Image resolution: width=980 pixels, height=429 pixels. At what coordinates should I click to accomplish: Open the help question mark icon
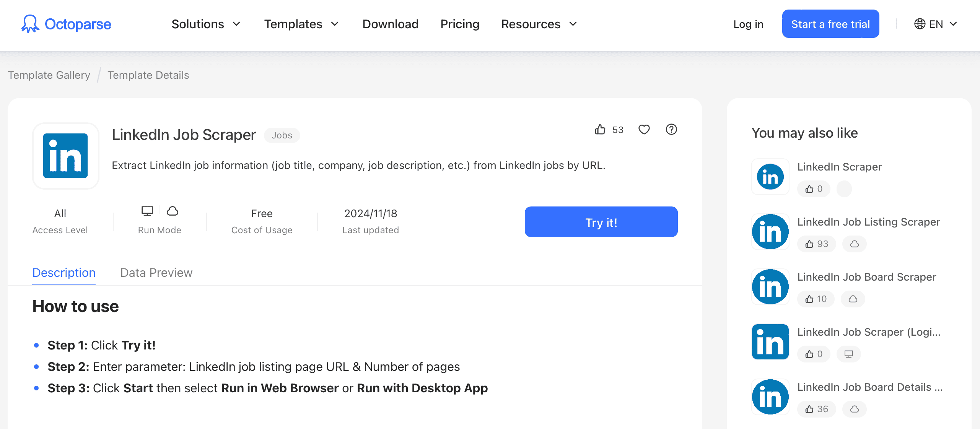click(x=671, y=130)
